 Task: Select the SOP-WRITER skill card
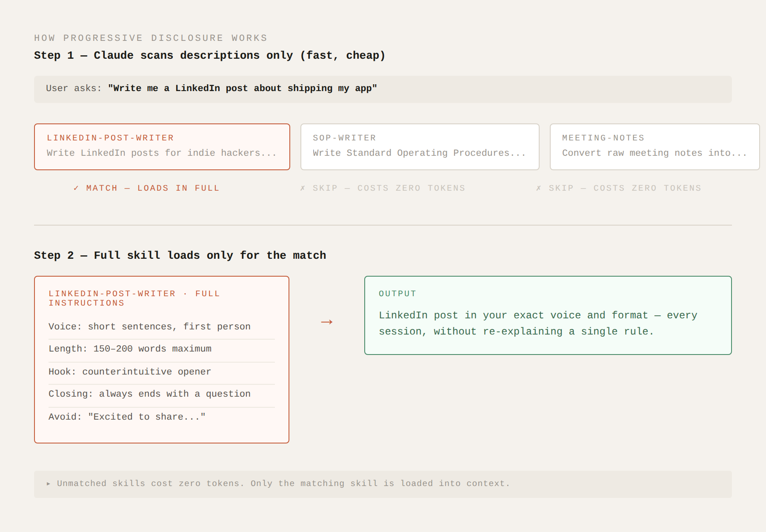[420, 147]
